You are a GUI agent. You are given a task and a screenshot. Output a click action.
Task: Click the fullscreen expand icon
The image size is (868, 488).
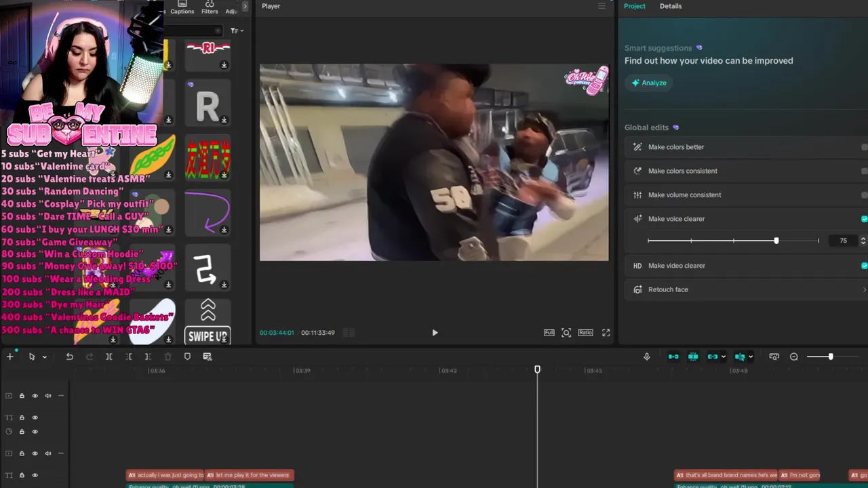coord(606,333)
